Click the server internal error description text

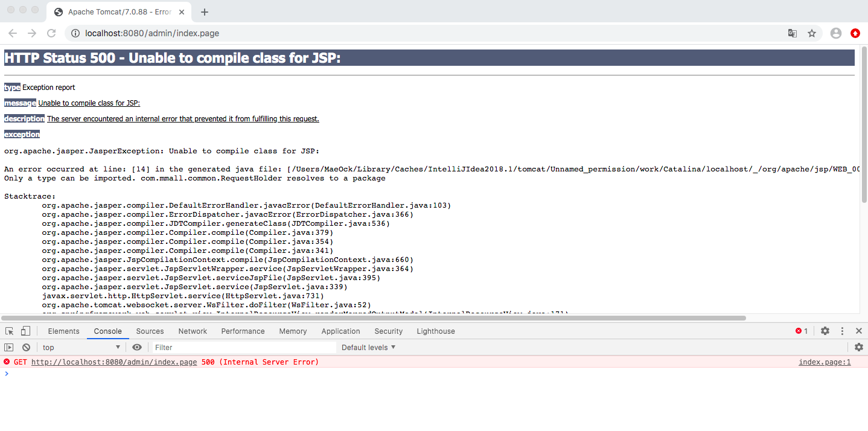[x=183, y=119]
